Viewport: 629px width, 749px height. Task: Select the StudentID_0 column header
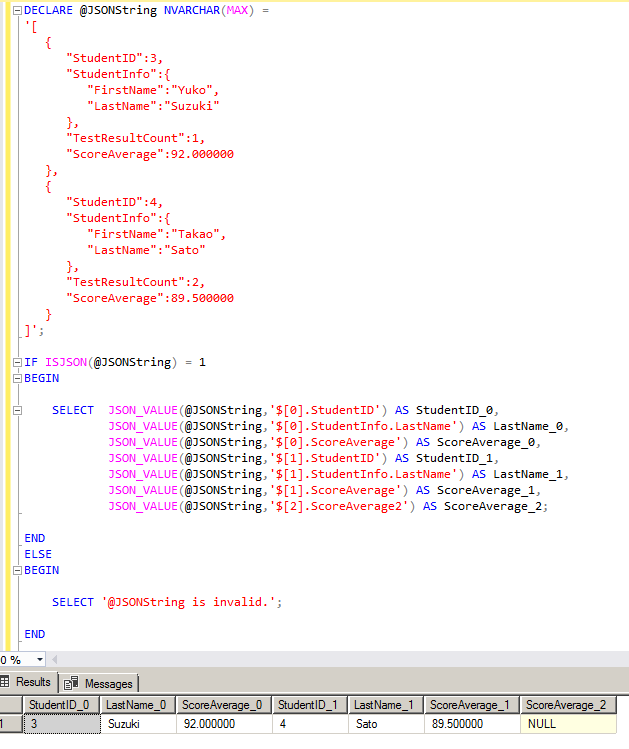[x=59, y=705]
